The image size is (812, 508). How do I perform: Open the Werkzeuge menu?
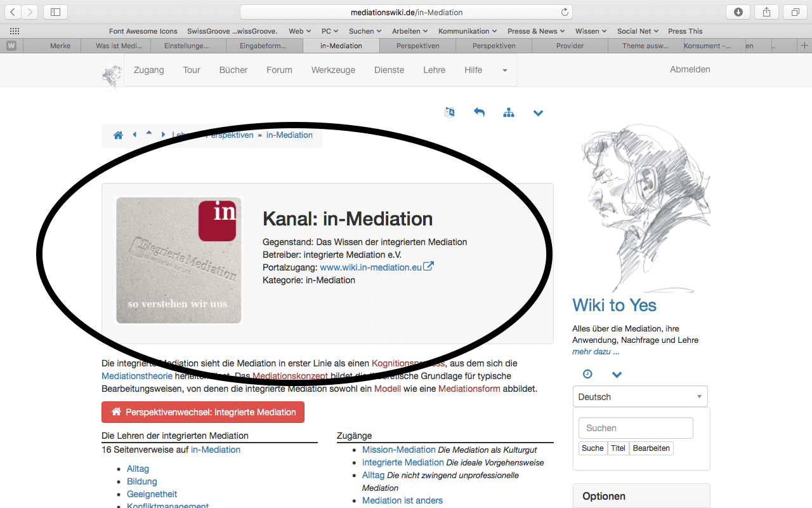point(333,70)
